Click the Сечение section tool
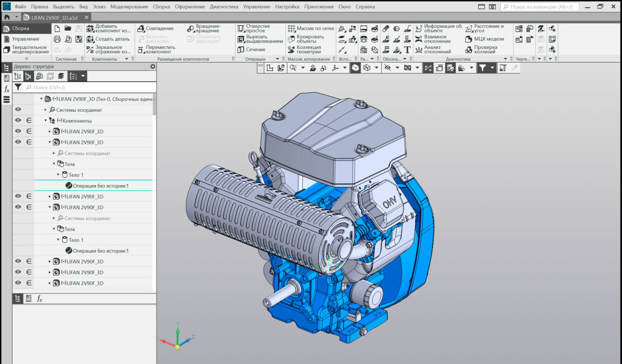The image size is (622, 364). (x=252, y=50)
